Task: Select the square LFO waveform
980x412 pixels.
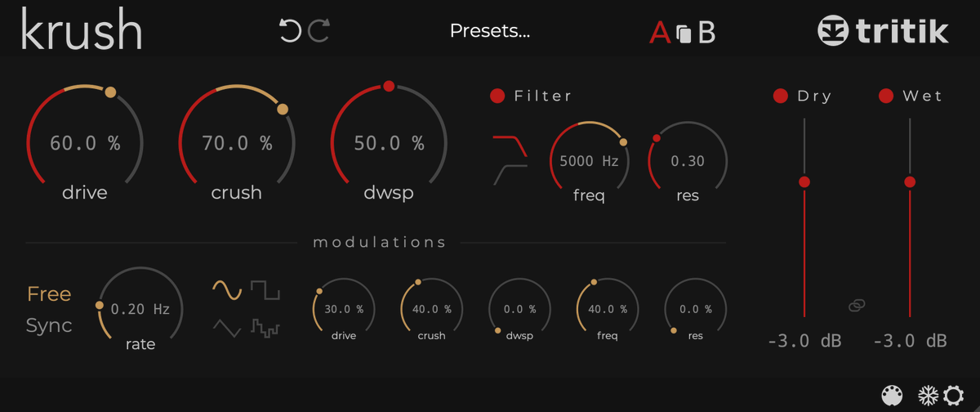Action: pos(265,289)
